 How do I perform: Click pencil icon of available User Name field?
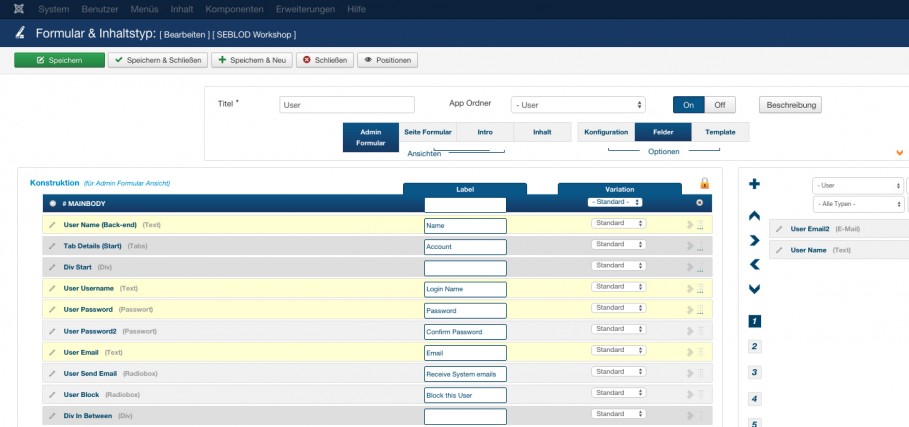(x=779, y=250)
